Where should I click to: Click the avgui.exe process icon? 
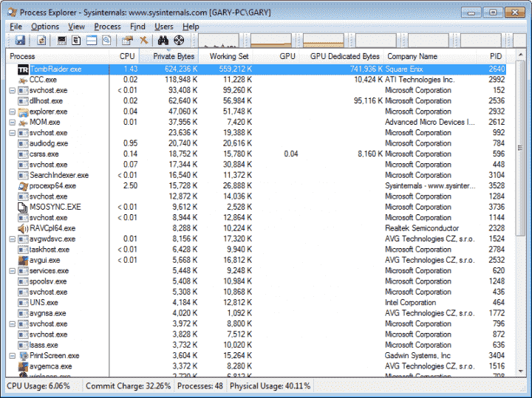tap(23, 261)
